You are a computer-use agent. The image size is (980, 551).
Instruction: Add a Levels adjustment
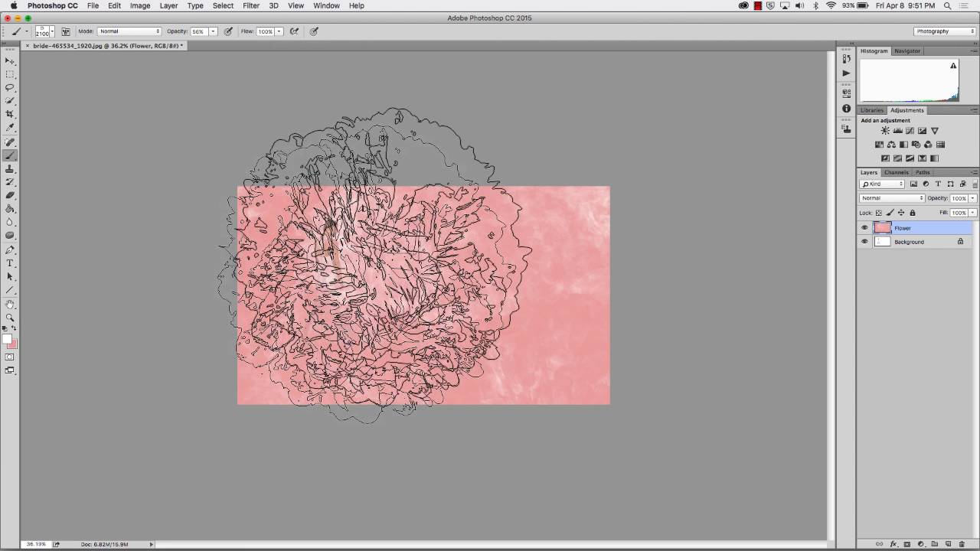(x=897, y=131)
